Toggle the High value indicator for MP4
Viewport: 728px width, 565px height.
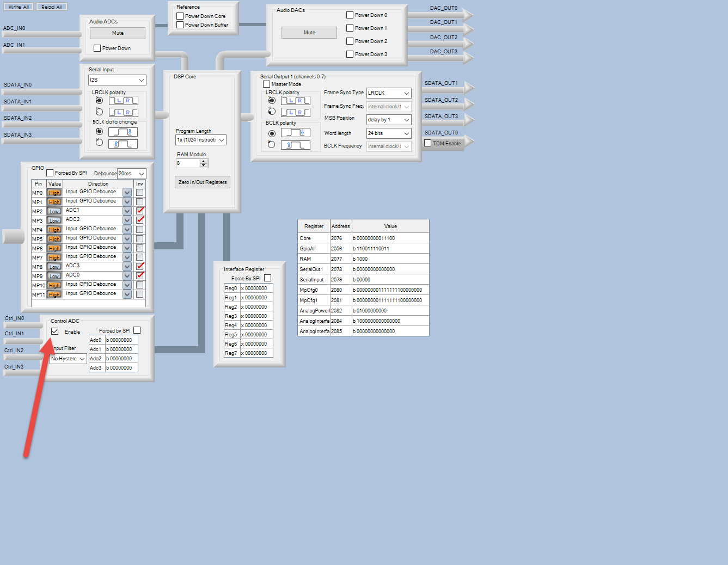coord(54,230)
